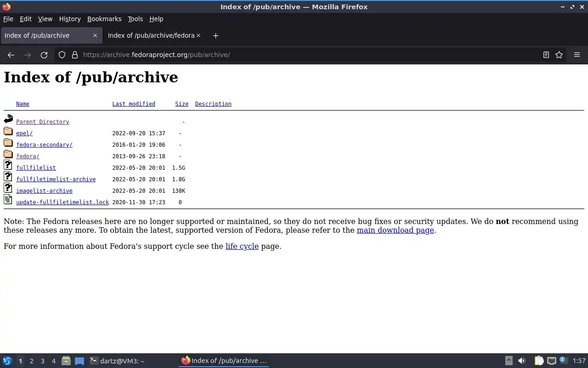This screenshot has height=368, width=588.
Task: Click the Firefox 'Index of /pub/archive' taskbar entry
Action: (x=224, y=361)
